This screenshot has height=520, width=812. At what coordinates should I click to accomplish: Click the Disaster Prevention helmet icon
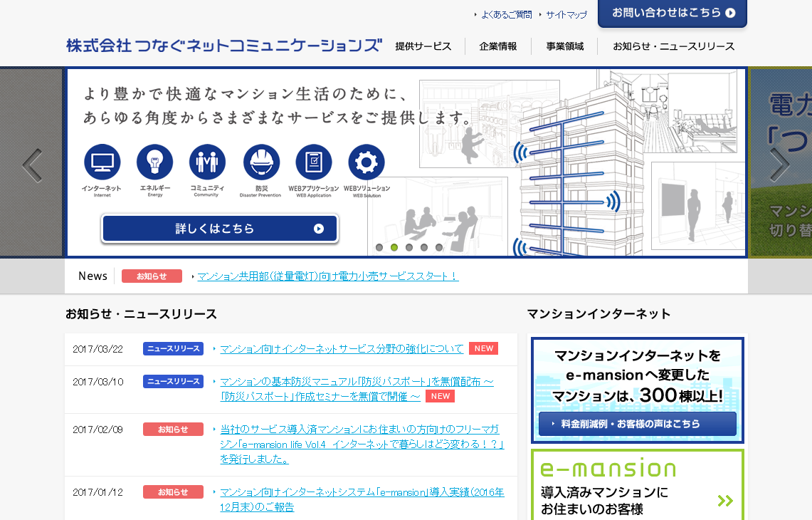(x=261, y=162)
